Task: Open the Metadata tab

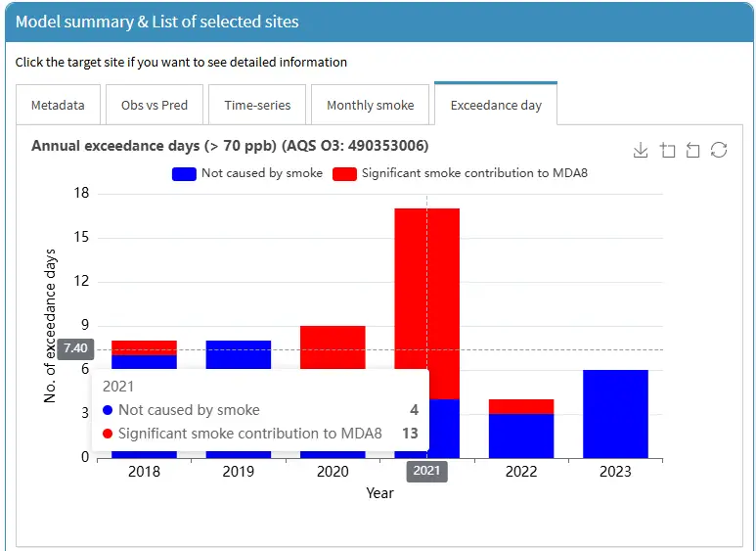Action: pyautogui.click(x=58, y=105)
